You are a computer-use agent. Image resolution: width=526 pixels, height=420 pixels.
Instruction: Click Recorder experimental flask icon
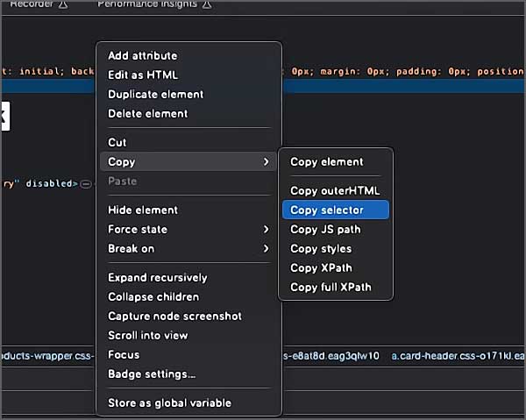[x=63, y=4]
